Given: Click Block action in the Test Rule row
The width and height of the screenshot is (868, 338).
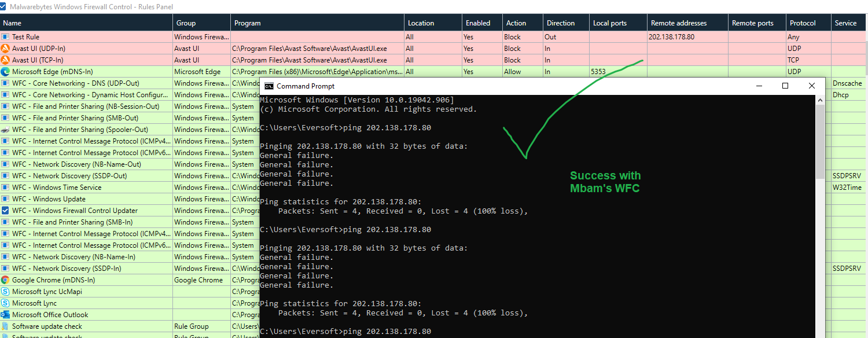Looking at the screenshot, I should point(512,37).
